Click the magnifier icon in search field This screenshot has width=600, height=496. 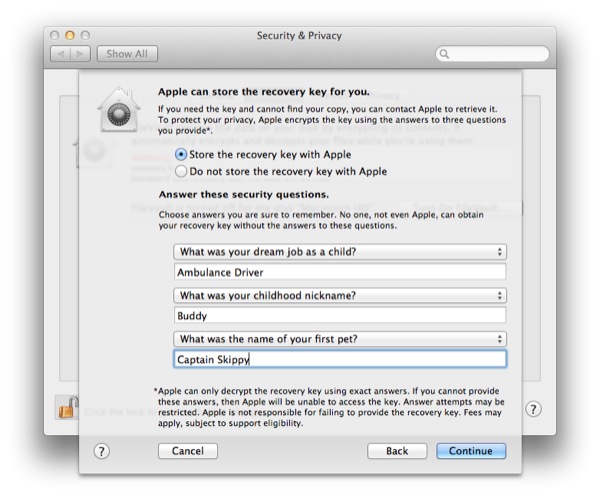[x=444, y=54]
